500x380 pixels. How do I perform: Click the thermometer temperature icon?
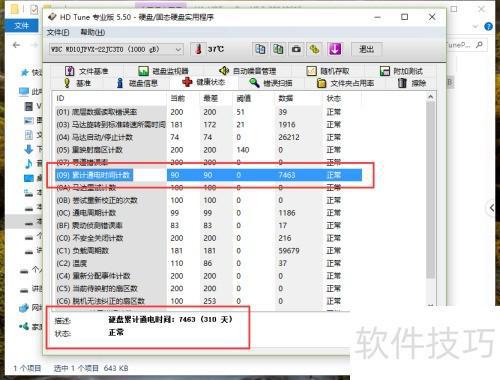(199, 49)
